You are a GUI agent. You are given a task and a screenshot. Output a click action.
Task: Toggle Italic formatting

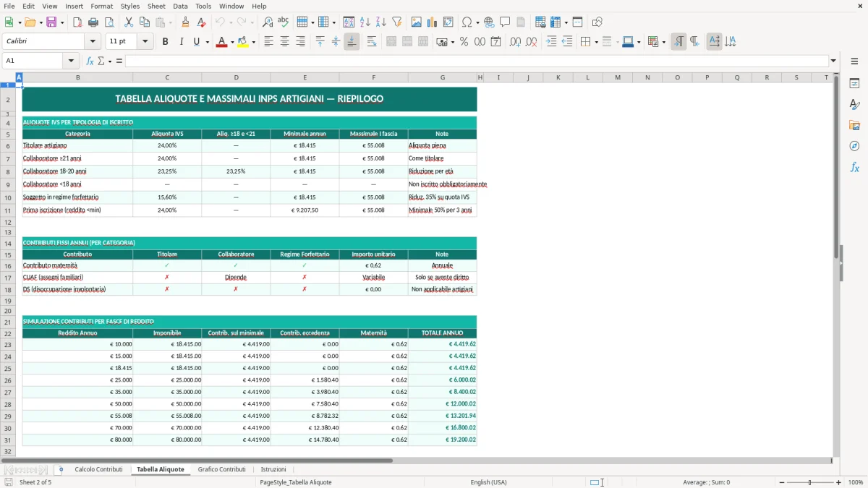point(181,42)
